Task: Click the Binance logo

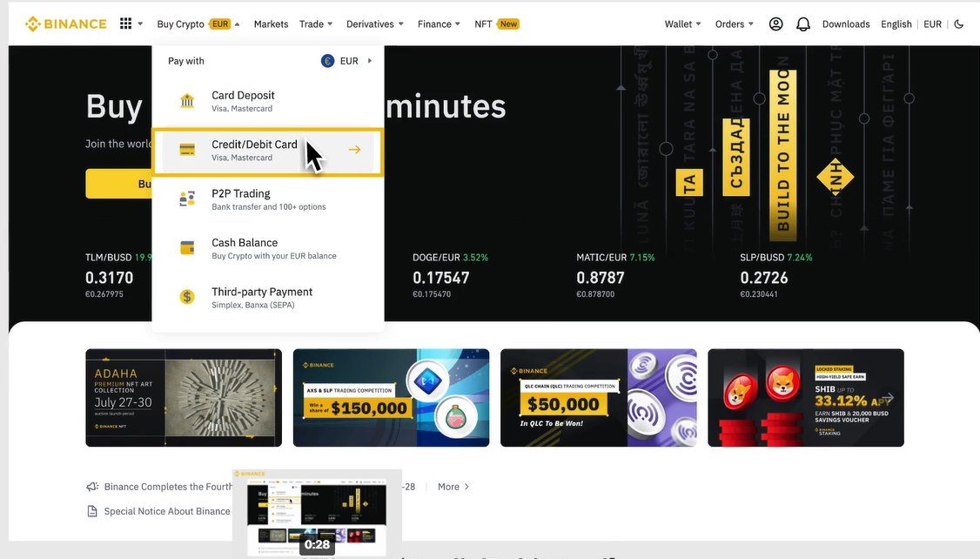Action: (x=65, y=24)
